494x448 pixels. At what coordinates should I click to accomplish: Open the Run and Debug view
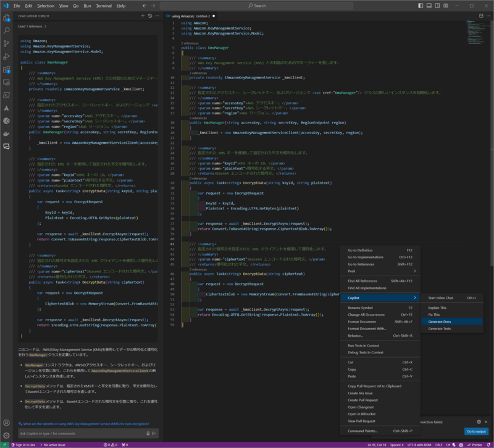(x=6, y=56)
